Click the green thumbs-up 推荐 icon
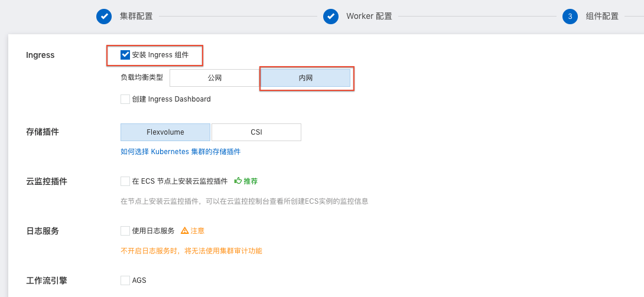Image resolution: width=644 pixels, height=297 pixels. point(238,181)
